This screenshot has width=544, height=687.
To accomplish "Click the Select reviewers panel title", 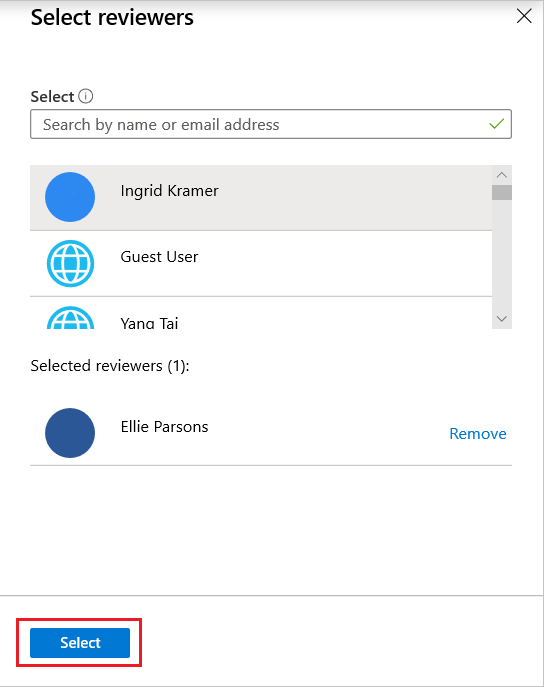I will tap(112, 18).
